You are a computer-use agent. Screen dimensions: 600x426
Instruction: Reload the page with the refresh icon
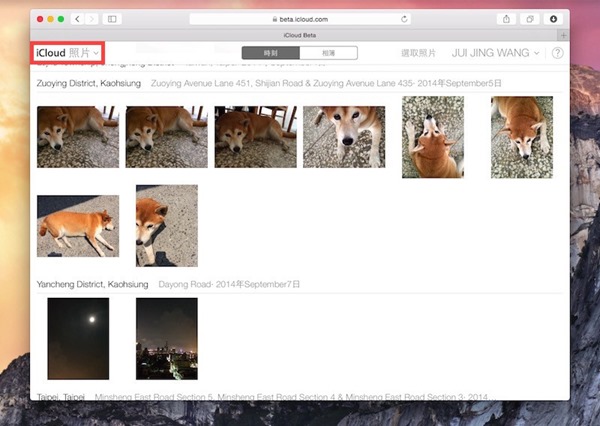point(404,19)
